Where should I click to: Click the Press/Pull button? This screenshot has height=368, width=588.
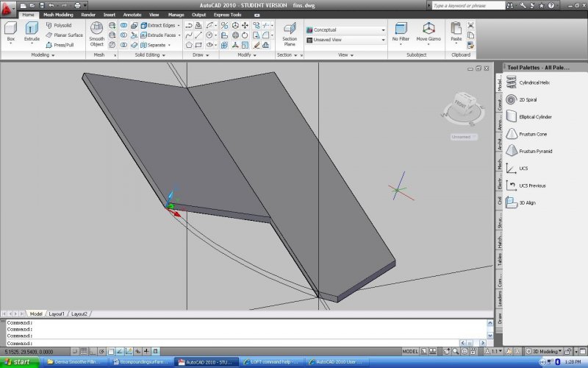tap(62, 44)
